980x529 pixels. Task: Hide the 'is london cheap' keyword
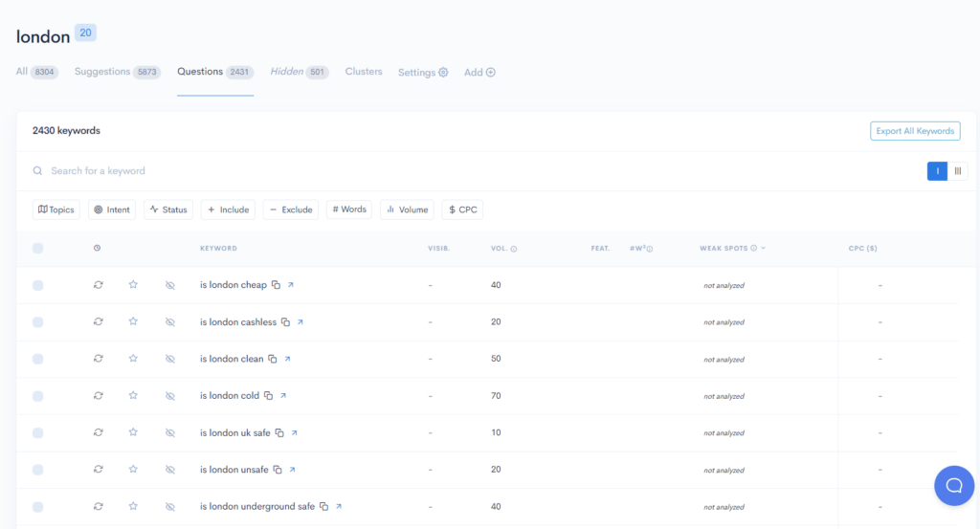(x=170, y=285)
